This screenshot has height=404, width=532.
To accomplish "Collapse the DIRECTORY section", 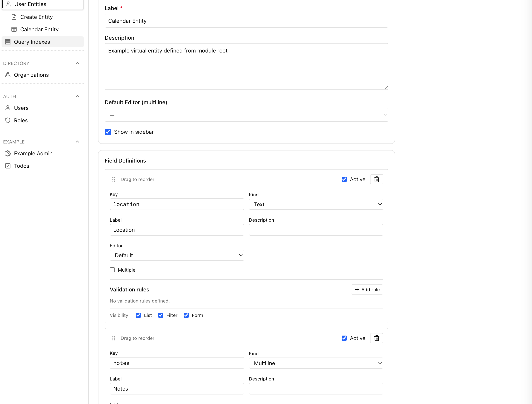I will 77,63.
